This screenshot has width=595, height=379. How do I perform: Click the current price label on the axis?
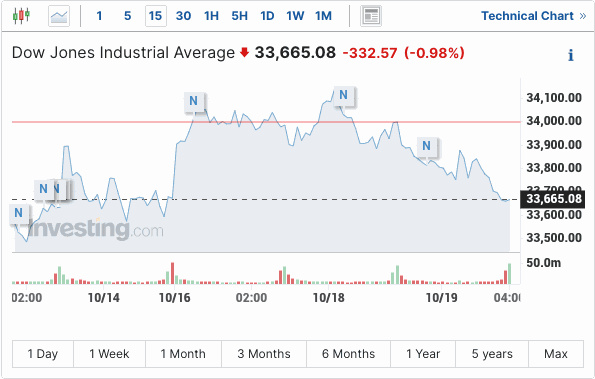point(553,199)
